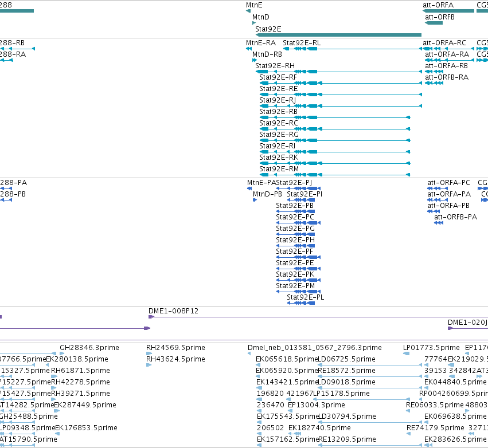Select the att-ORFA gene label

438,5
